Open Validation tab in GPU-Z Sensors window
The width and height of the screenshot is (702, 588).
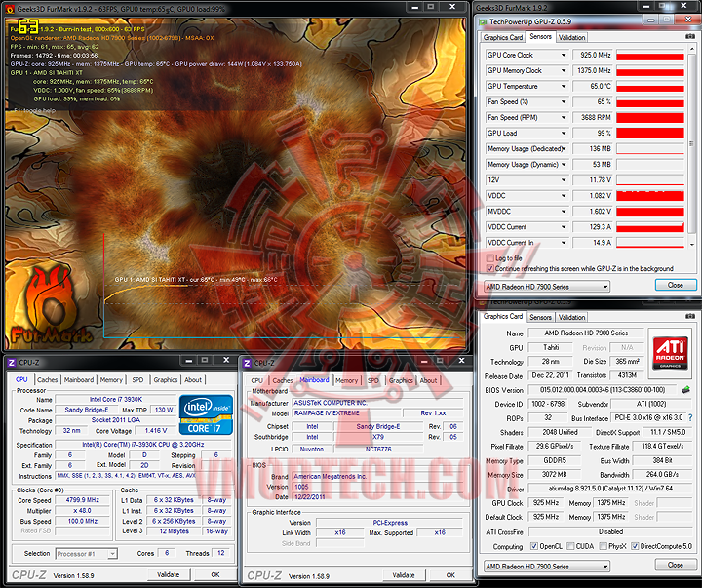tap(571, 38)
